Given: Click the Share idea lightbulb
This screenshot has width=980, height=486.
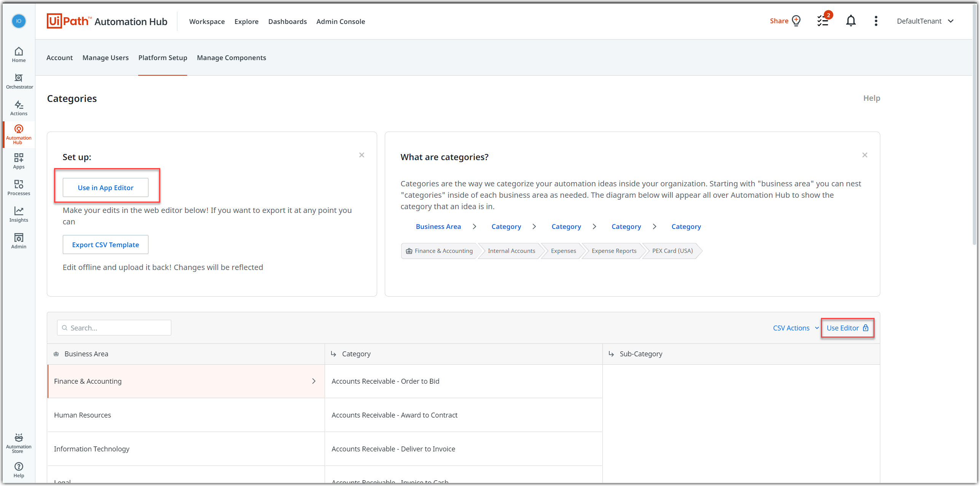Looking at the screenshot, I should coord(796,21).
